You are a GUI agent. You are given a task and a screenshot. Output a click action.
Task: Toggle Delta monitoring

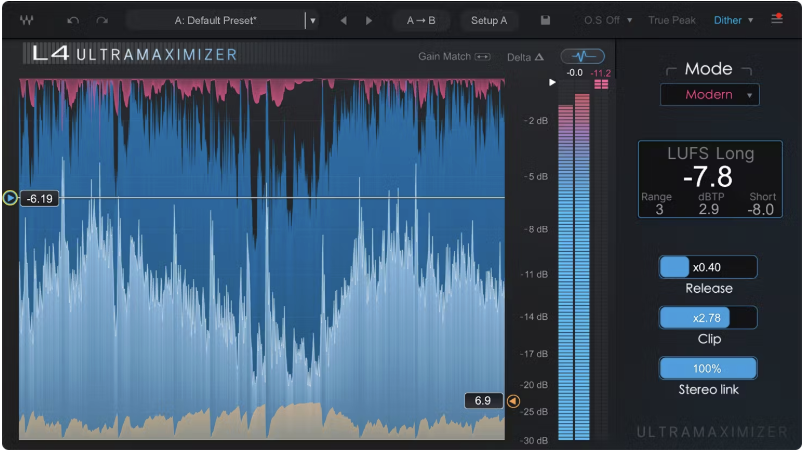[x=525, y=57]
